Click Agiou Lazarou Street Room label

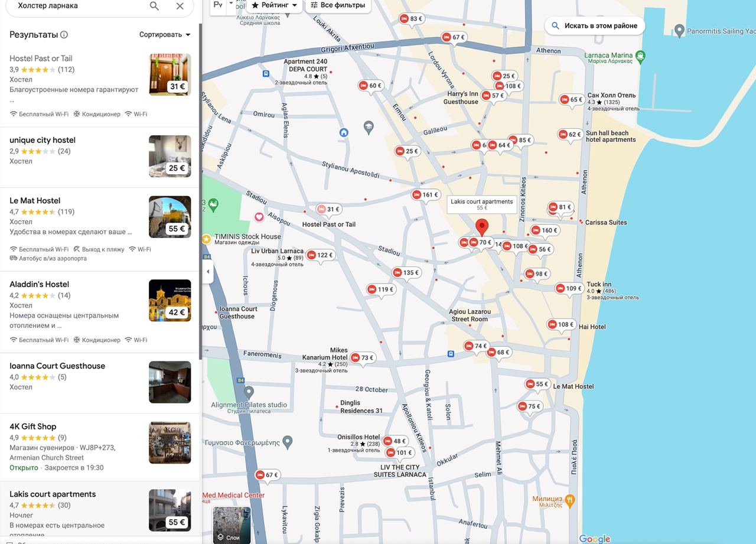point(470,315)
